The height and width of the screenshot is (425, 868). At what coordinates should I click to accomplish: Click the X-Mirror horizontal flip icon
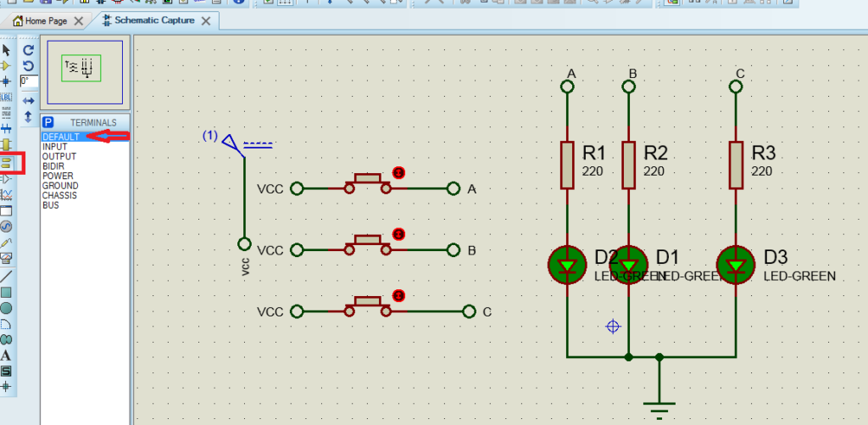28,100
